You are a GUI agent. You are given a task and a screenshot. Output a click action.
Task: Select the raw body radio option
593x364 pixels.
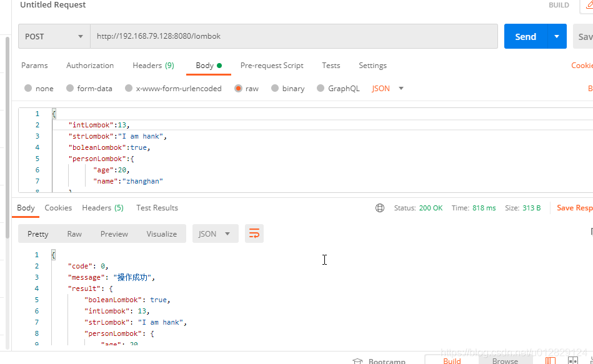tap(238, 88)
